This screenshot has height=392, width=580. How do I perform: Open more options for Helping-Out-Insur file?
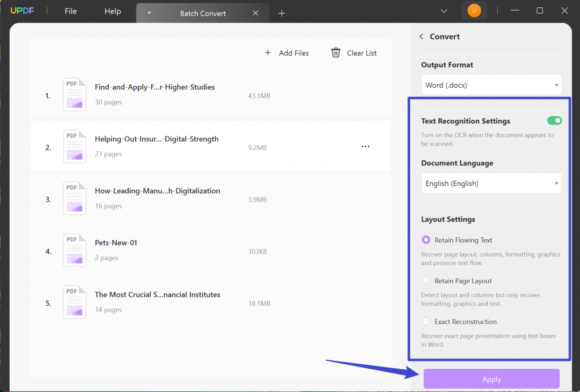pos(365,146)
